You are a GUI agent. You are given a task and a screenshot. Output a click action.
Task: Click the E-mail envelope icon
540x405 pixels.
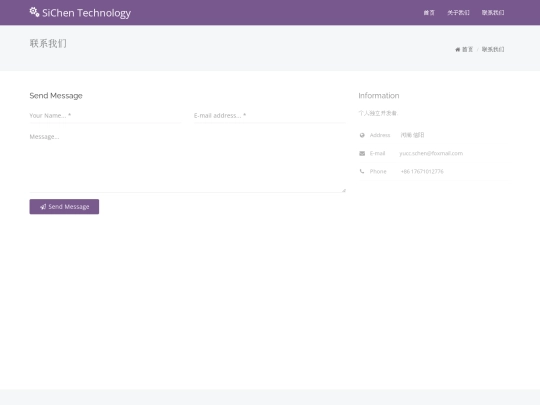(362, 153)
